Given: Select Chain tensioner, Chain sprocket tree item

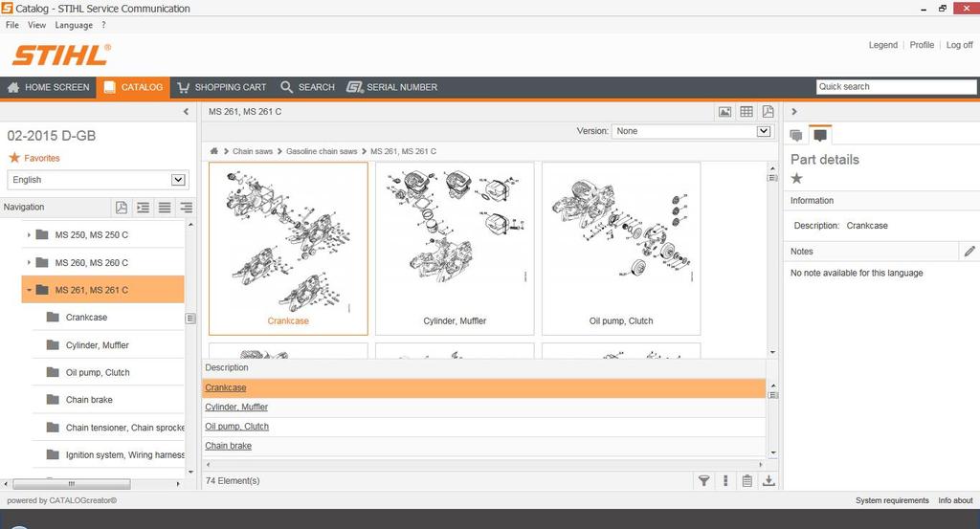Looking at the screenshot, I should (124, 428).
